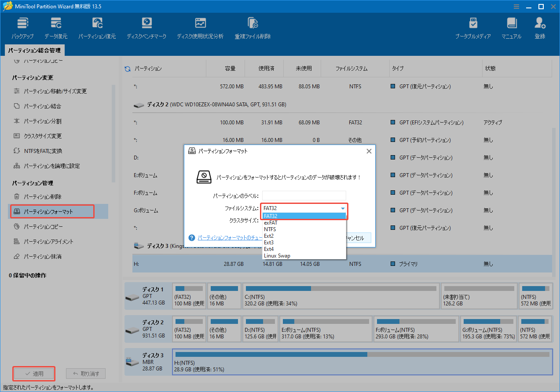Click the partition label input field
Viewport: 560px width, 392px height.
pos(304,195)
